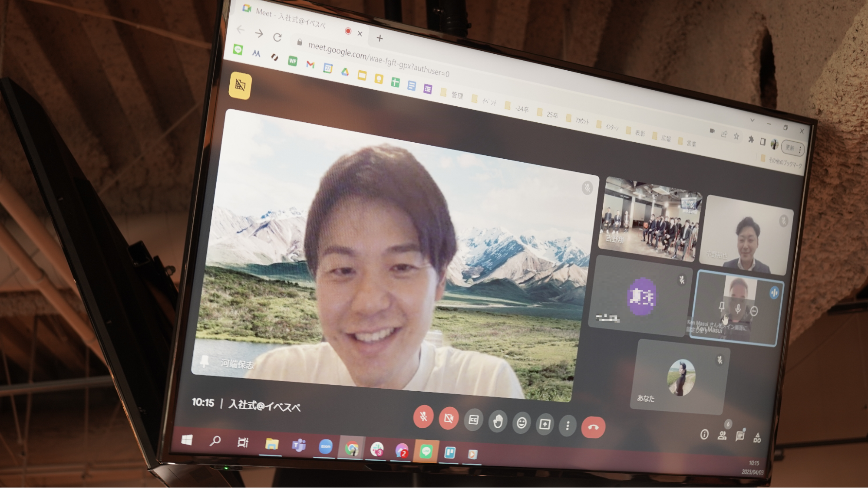Image resolution: width=868 pixels, height=488 pixels.
Task: Toggle the microphone mute button
Action: 423,417
